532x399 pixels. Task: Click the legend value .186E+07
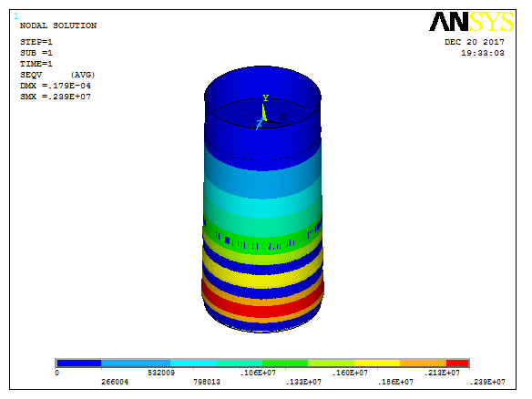click(x=395, y=382)
